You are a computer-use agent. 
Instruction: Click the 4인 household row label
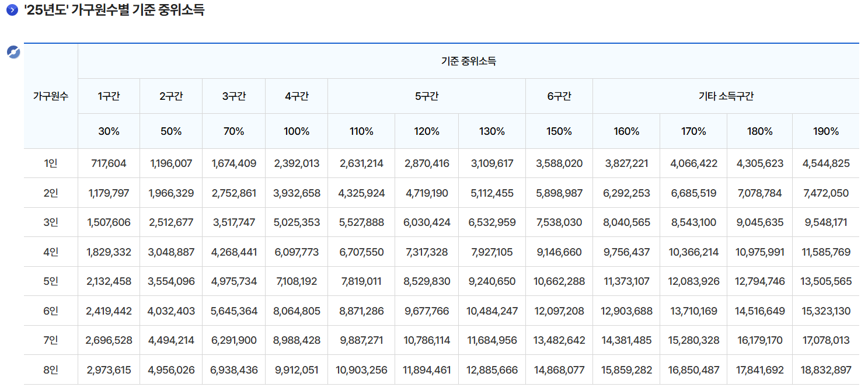(50, 252)
